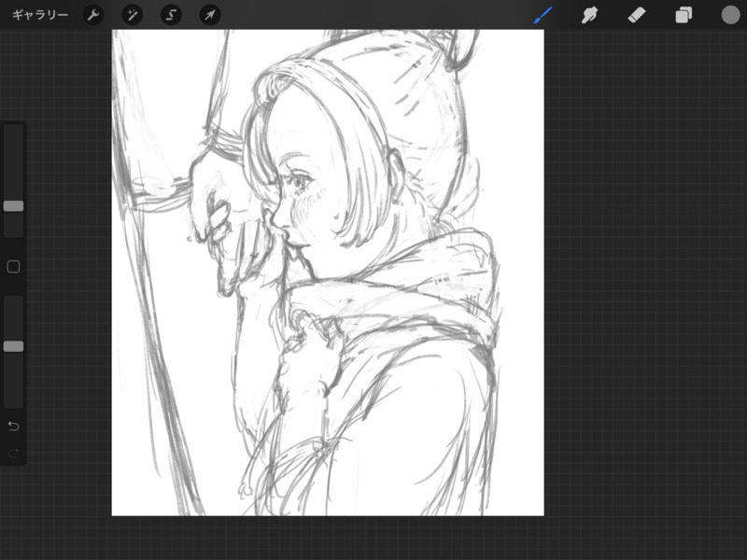This screenshot has width=747, height=560.
Task: Tap the square modify button in sidebar
Action: click(x=13, y=267)
